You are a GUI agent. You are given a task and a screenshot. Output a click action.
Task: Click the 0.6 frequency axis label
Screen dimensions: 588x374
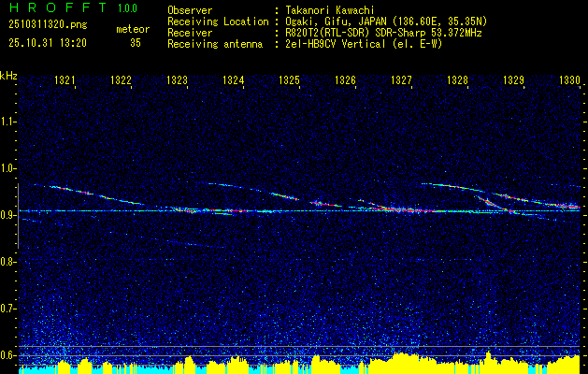[x=7, y=355]
